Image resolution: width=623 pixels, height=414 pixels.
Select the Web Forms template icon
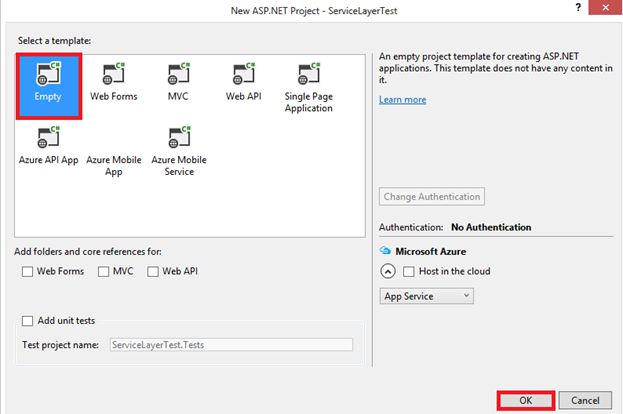point(114,74)
